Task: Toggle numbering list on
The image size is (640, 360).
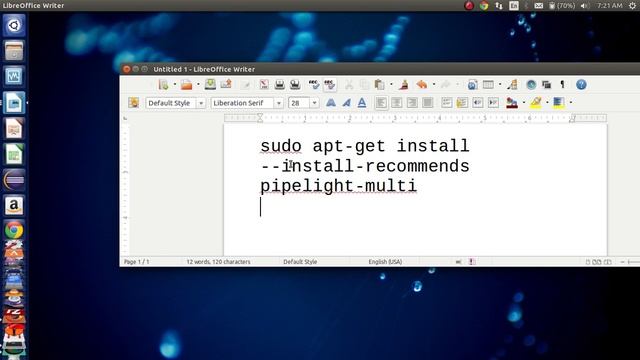Action: point(447,102)
